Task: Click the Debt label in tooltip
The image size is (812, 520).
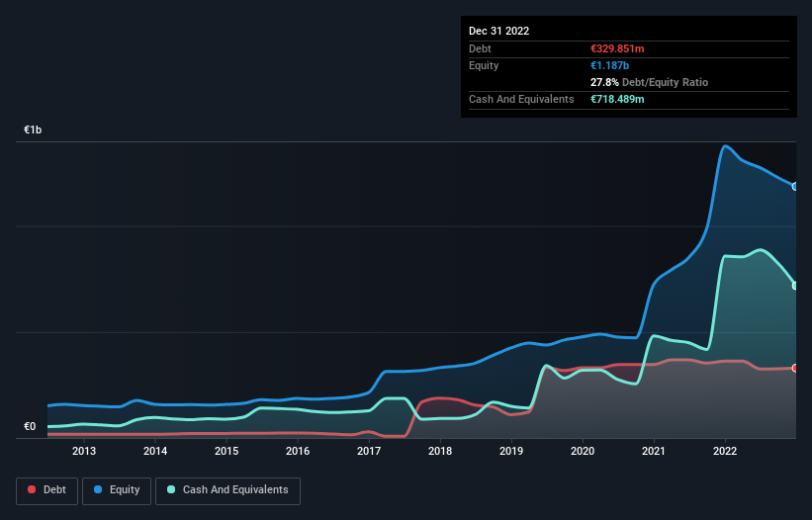Action: point(480,48)
